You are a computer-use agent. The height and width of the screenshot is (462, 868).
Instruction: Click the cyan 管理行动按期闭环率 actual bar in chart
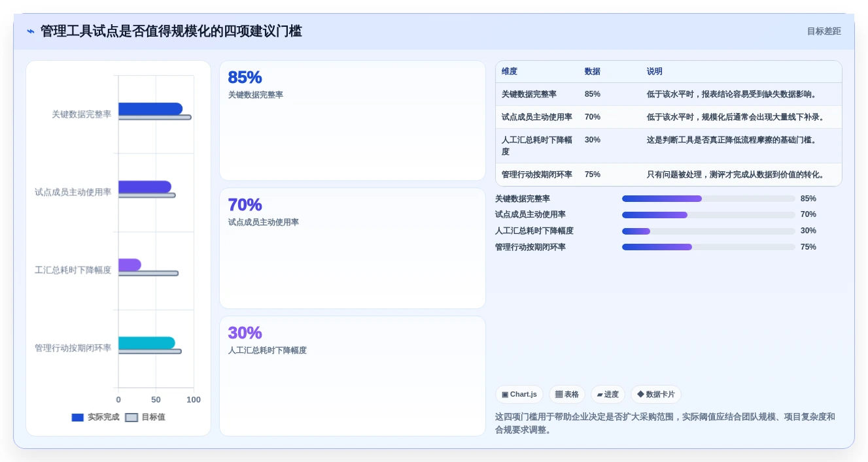(x=147, y=343)
